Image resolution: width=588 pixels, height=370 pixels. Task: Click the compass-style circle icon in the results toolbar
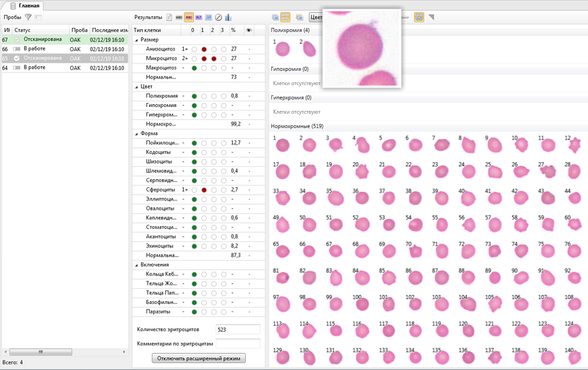click(x=218, y=17)
